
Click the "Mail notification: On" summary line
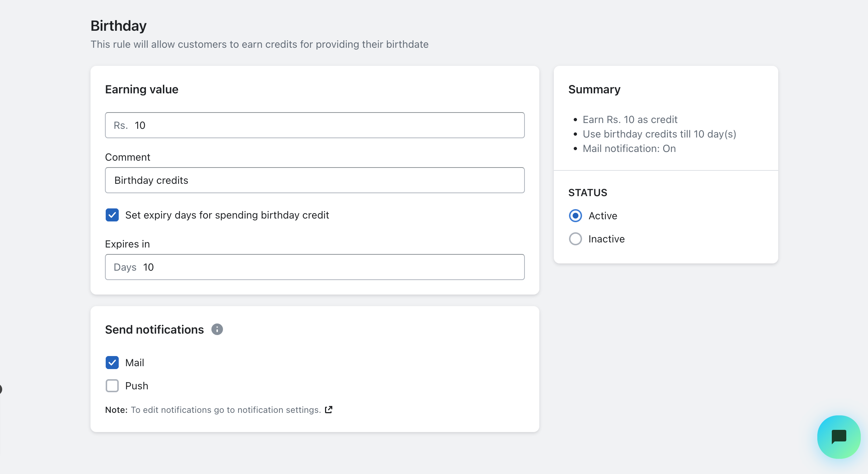pyautogui.click(x=629, y=148)
